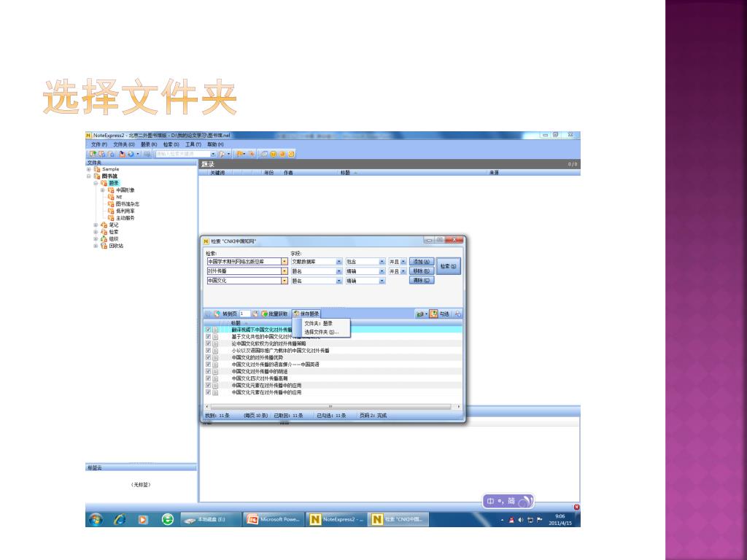Open dropdown of the 对外传播 search box
Viewport: 747px width, 560px height.
coord(285,271)
